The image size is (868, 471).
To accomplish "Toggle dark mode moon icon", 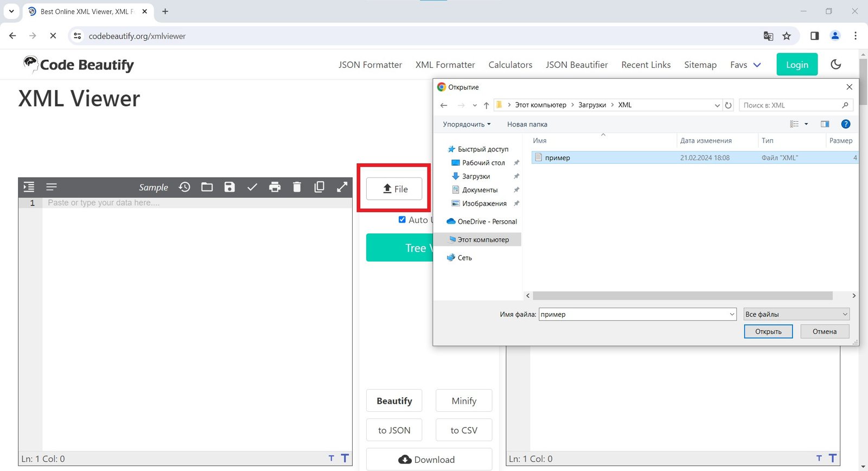I will tap(836, 64).
